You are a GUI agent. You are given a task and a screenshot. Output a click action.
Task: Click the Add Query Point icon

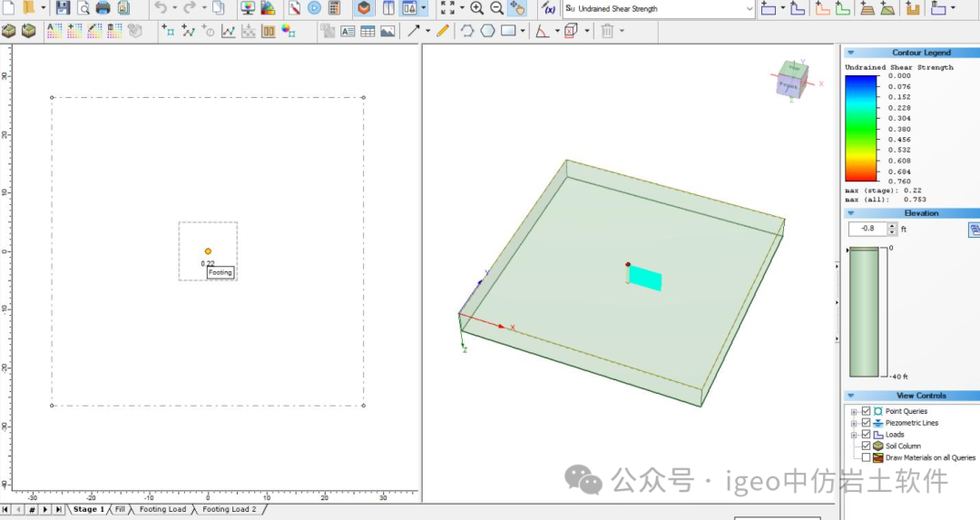pos(168,31)
